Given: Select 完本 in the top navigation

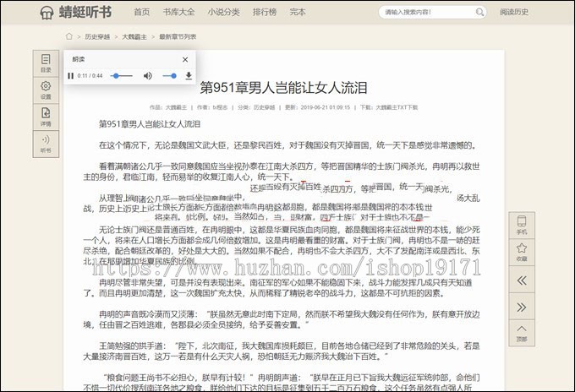Looking at the screenshot, I should (x=298, y=12).
